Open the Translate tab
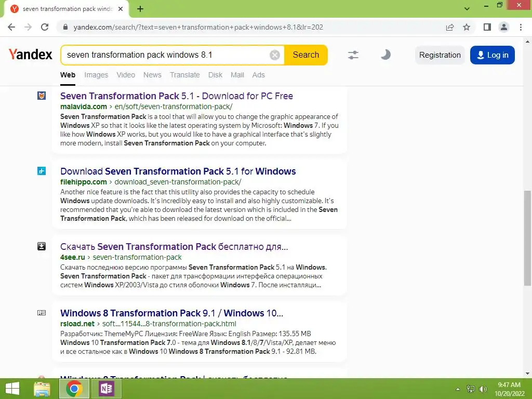 point(184,75)
